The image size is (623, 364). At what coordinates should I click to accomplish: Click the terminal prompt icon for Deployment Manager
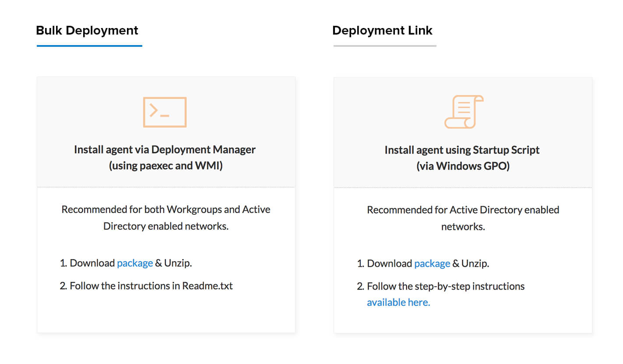click(165, 112)
